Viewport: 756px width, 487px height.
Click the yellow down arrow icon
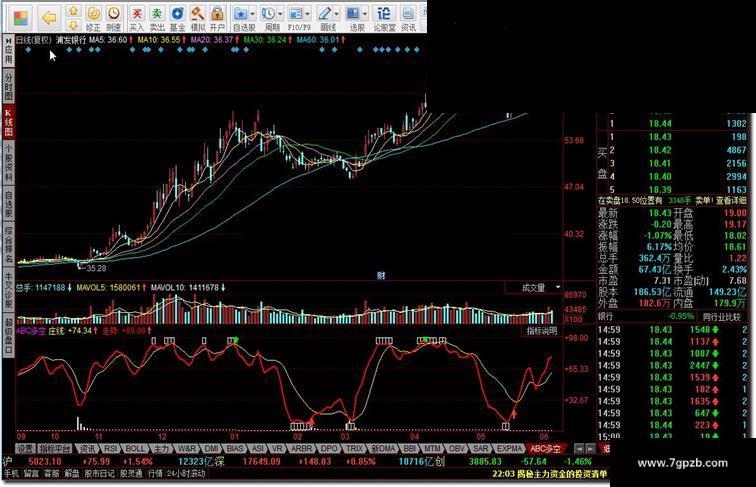coord(73,25)
